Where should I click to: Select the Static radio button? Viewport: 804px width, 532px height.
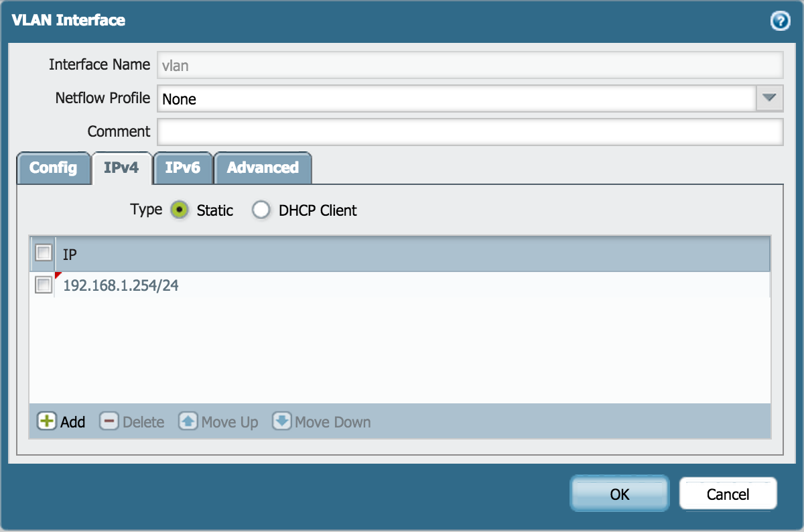180,210
